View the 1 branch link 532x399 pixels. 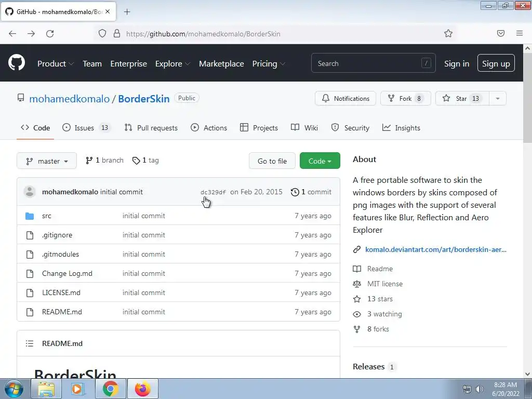104,161
